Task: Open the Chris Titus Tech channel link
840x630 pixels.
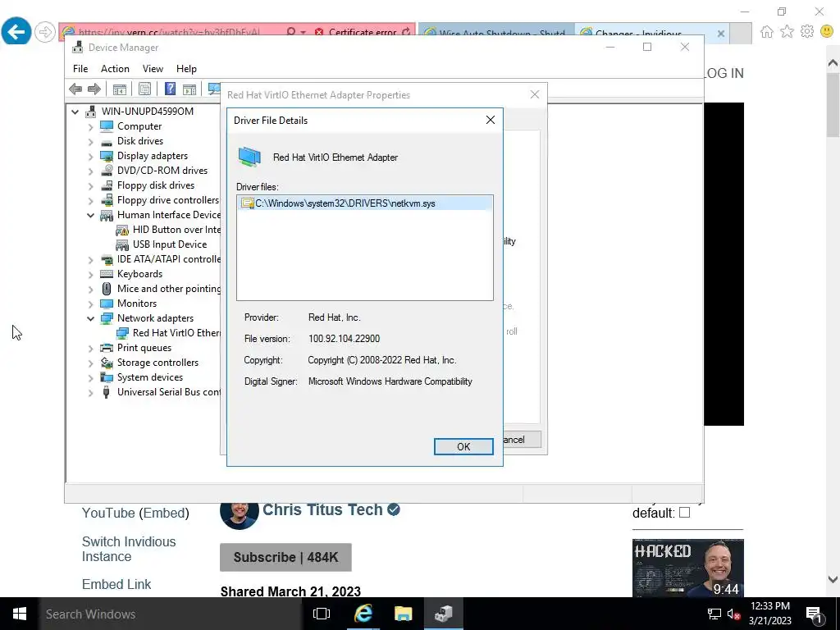Action: pyautogui.click(x=322, y=509)
